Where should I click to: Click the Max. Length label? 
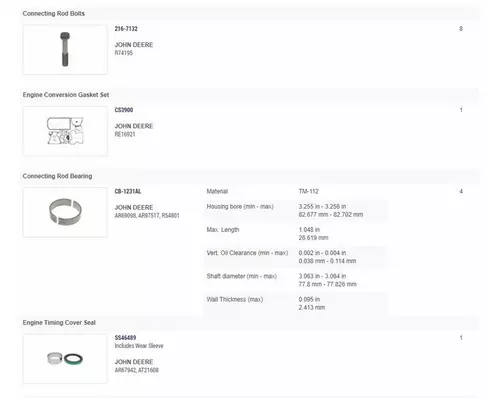click(x=223, y=230)
